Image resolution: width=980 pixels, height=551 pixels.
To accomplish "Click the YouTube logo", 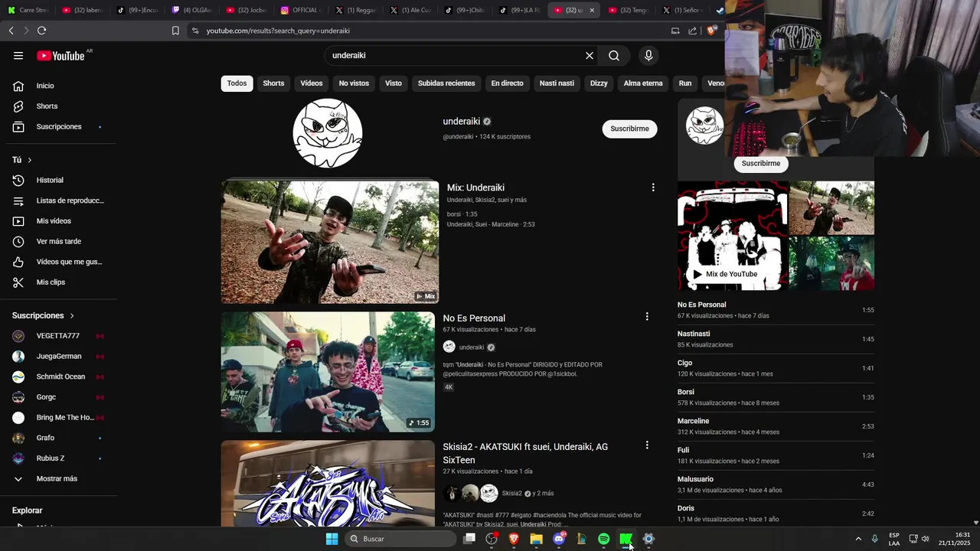I will click(x=60, y=55).
